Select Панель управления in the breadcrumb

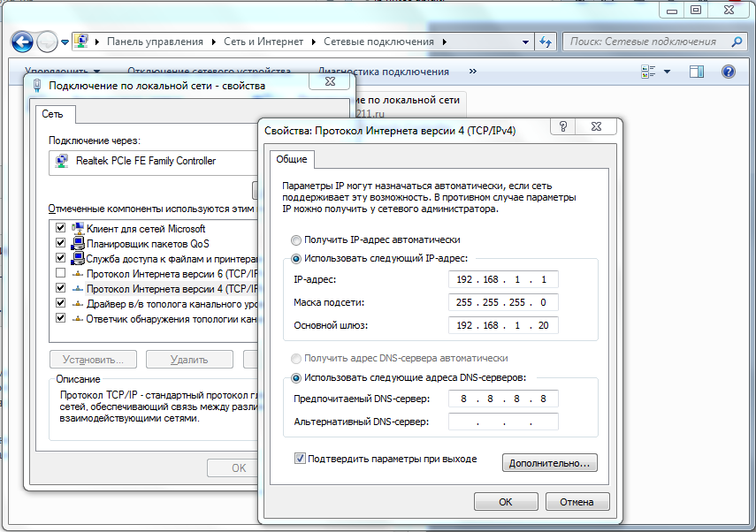tap(155, 42)
